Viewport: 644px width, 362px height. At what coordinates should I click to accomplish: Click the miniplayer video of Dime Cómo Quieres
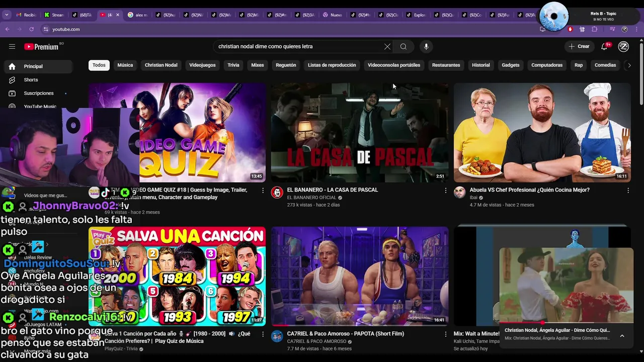click(566, 285)
